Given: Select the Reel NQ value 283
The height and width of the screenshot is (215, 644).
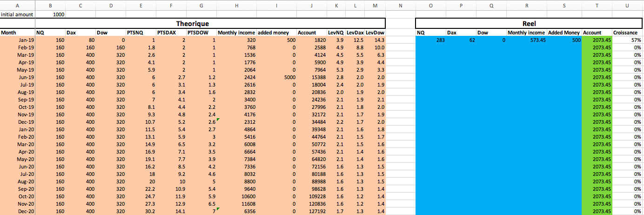Looking at the screenshot, I should [430, 40].
